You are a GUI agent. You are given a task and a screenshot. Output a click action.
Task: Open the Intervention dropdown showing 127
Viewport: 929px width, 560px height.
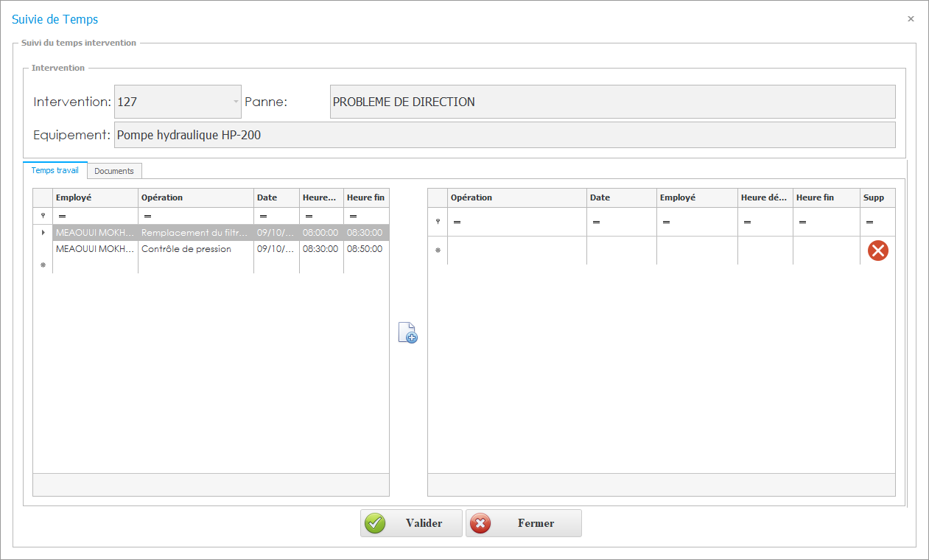[x=236, y=102]
